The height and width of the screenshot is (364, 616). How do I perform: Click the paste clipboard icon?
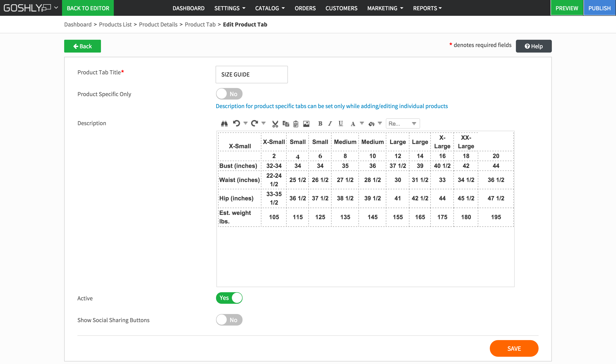296,124
